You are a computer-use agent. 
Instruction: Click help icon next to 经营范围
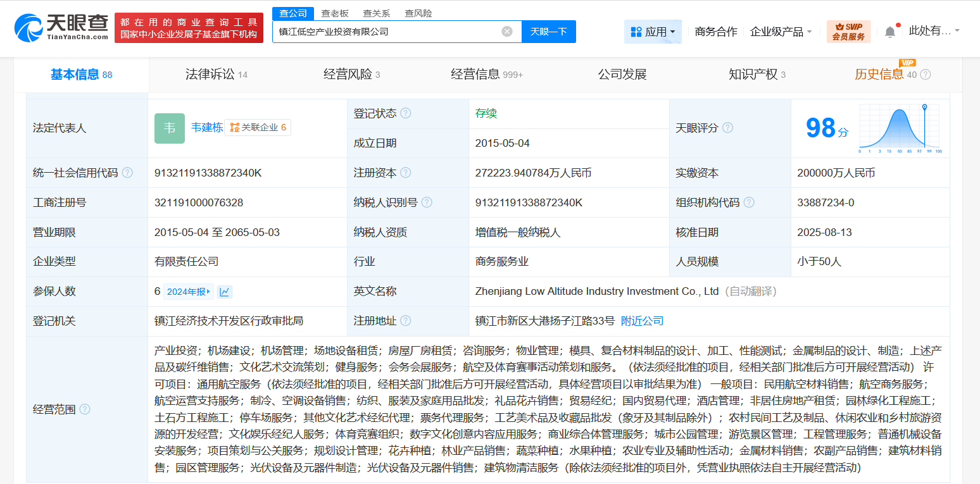click(x=85, y=409)
